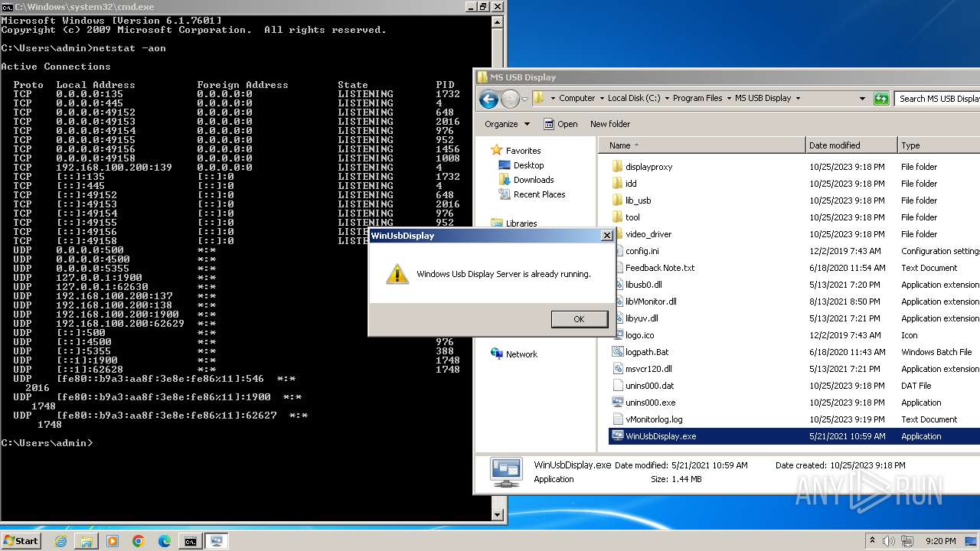
Task: Select the msvcr120.dll file
Action: [x=648, y=369]
